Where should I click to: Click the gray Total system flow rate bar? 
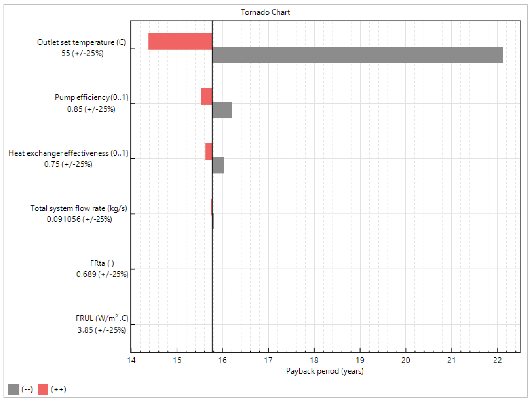pyautogui.click(x=213, y=221)
